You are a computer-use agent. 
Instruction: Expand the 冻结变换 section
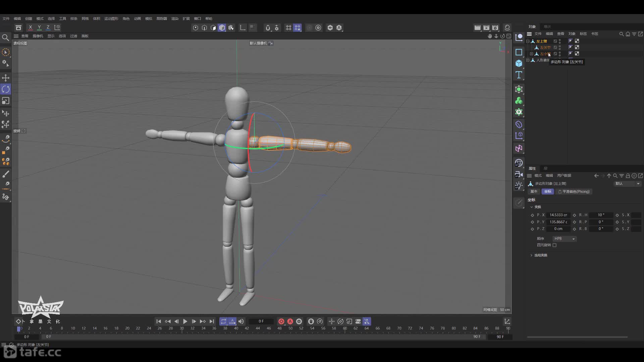pyautogui.click(x=531, y=255)
